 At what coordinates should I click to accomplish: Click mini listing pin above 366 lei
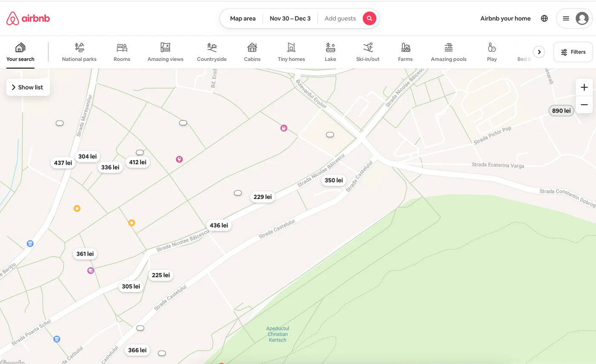pos(140,328)
